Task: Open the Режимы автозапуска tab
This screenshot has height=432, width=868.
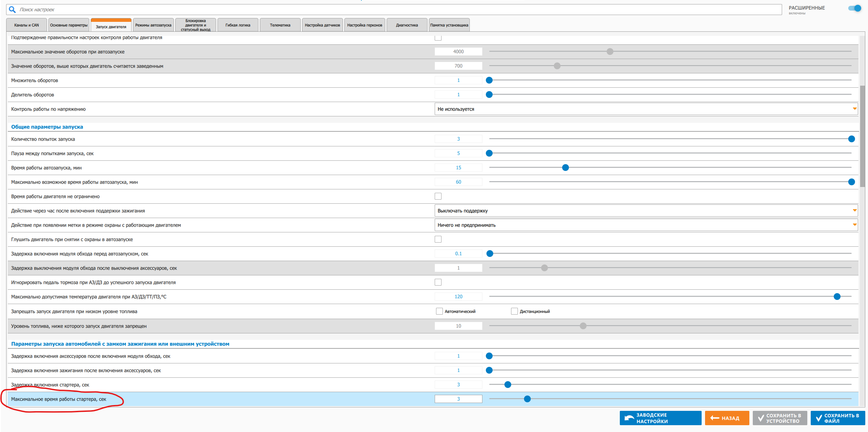Action: pyautogui.click(x=153, y=25)
